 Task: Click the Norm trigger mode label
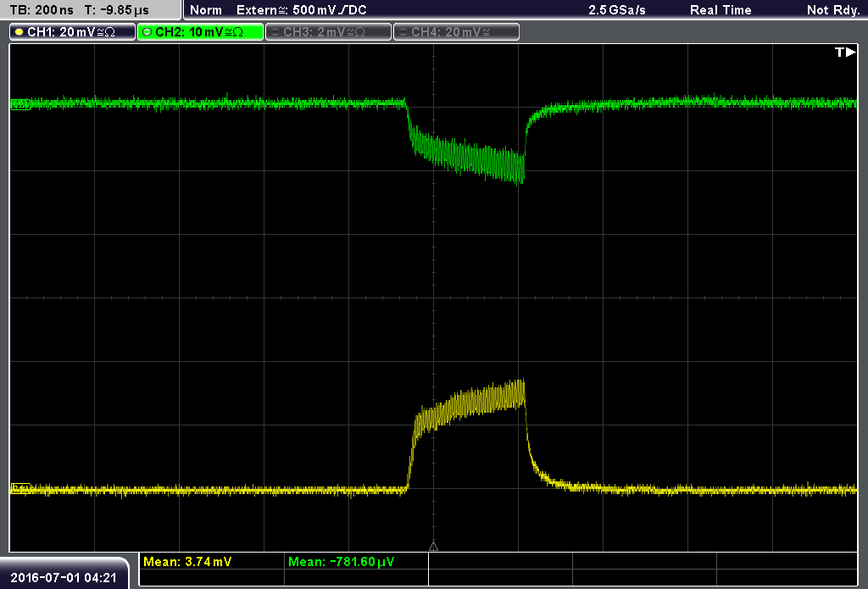tap(206, 10)
